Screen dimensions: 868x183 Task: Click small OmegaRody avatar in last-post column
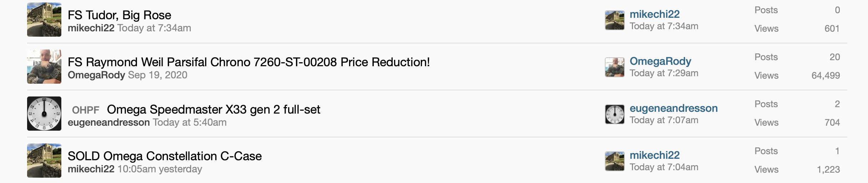[614, 67]
